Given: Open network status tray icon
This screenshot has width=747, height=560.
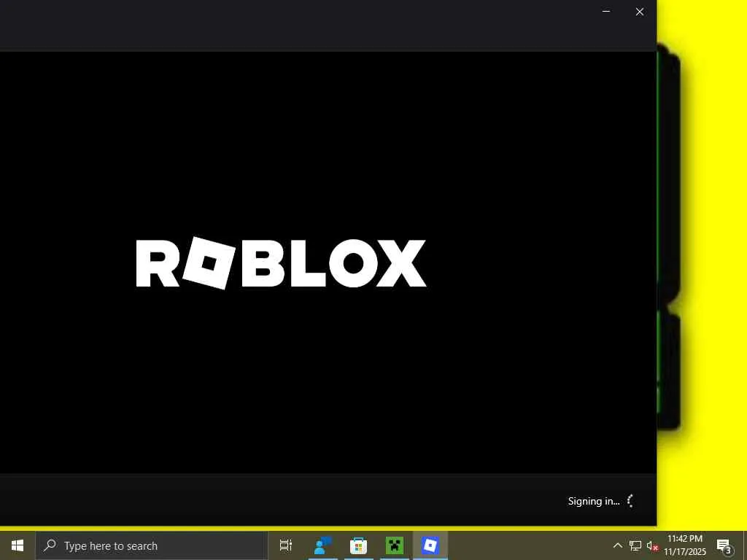Looking at the screenshot, I should pyautogui.click(x=635, y=545).
